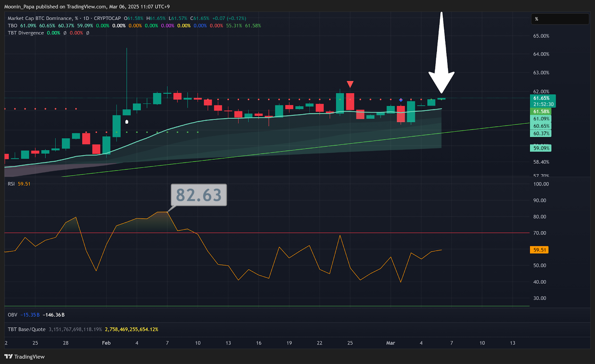This screenshot has height=364, width=595.
Task: Select the red down-triangle signal marker
Action: (x=350, y=84)
